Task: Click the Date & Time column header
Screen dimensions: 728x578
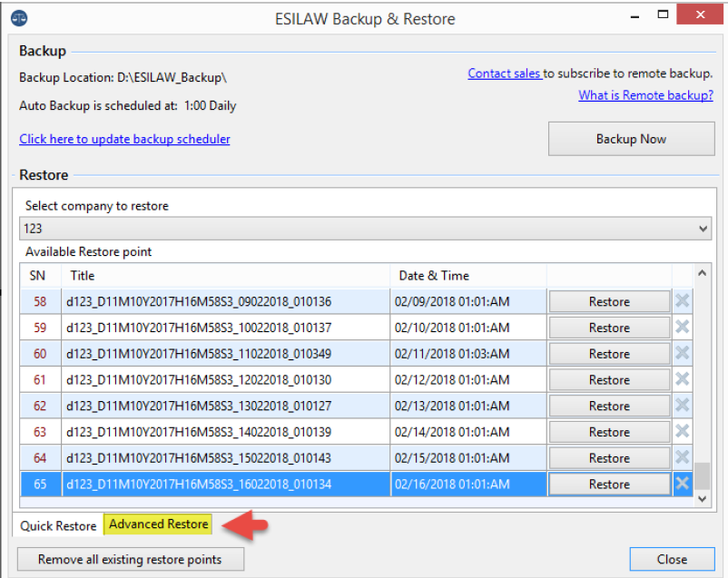Action: click(468, 276)
